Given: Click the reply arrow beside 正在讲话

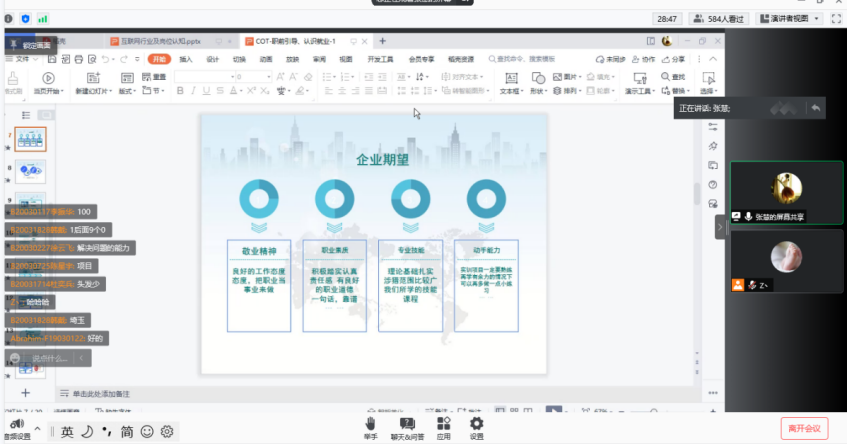Looking at the screenshot, I should click(816, 108).
